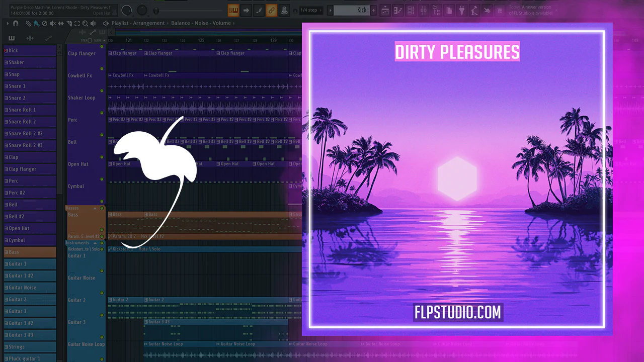The height and width of the screenshot is (362, 644).
Task: Select the playlist Mute tool
Action: pyautogui.click(x=53, y=23)
